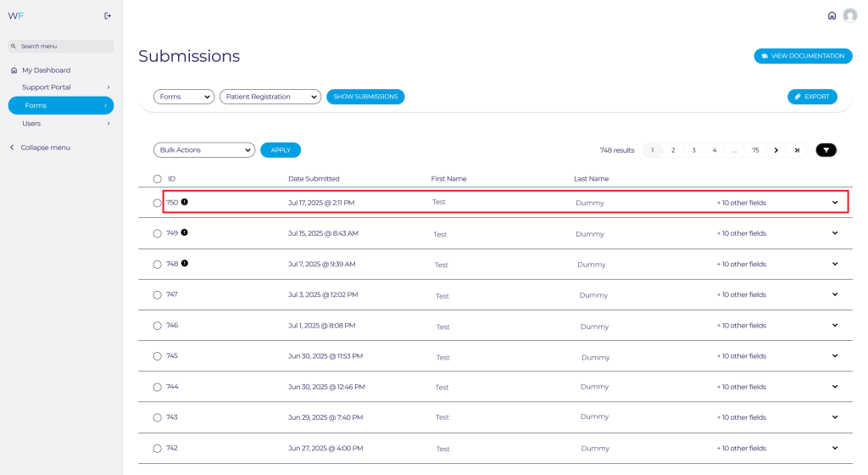Screen dimensions: 868x475
Task: Open the Bulk Actions dropdown
Action: pyautogui.click(x=203, y=150)
